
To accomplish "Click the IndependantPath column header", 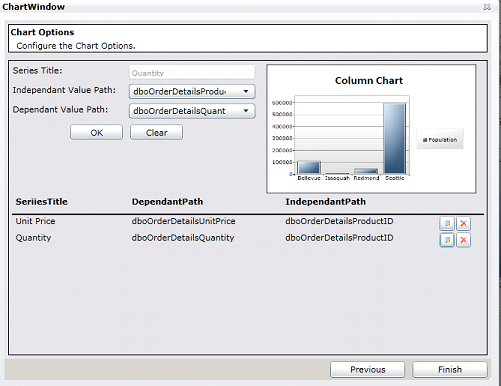I will 325,202.
